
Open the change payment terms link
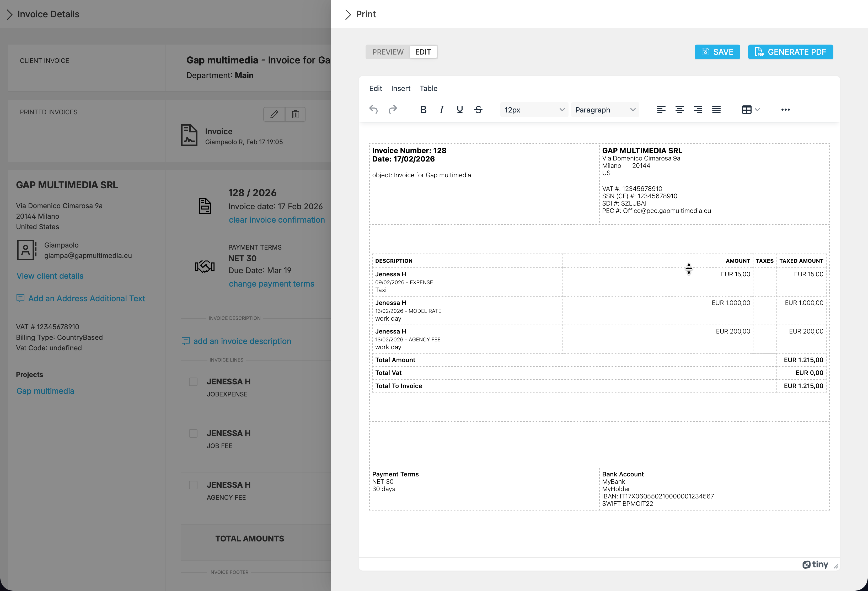tap(271, 283)
